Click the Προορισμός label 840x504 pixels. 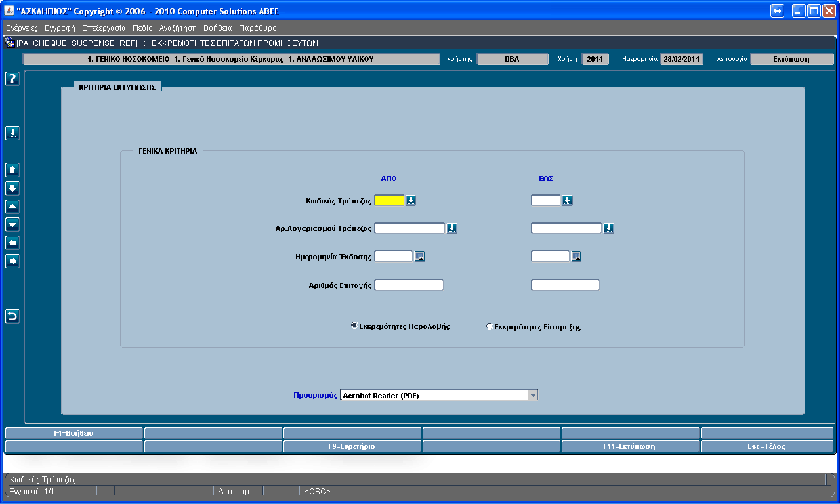point(315,395)
